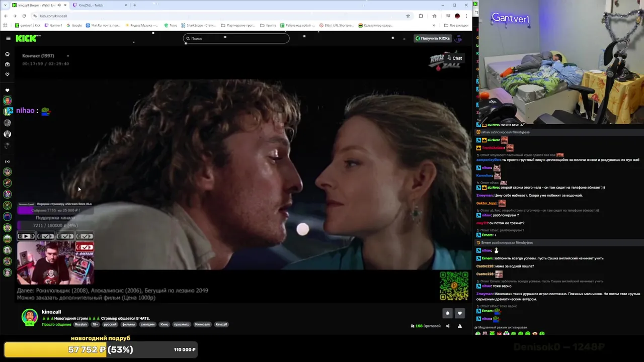The width and height of the screenshot is (644, 362).
Task: Bookmark this page with the star icon
Action: (408, 16)
